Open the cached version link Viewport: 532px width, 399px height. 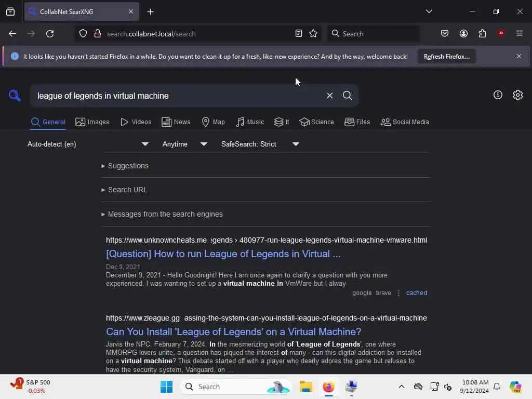click(417, 293)
